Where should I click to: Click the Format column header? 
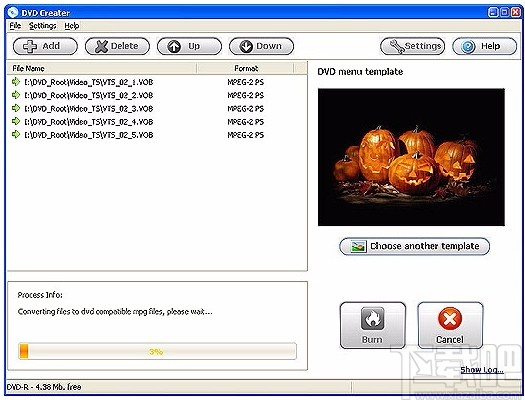pos(246,68)
